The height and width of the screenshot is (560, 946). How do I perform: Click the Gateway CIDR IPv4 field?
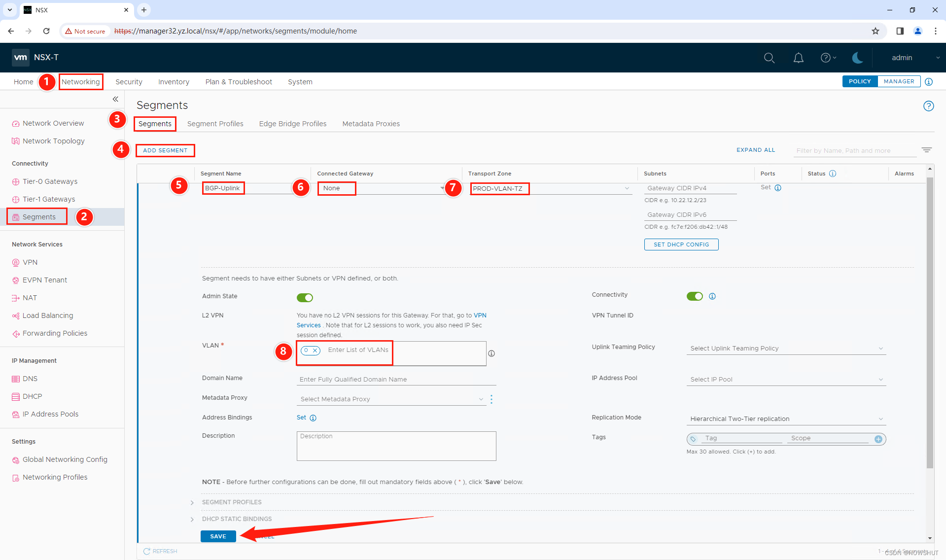690,188
